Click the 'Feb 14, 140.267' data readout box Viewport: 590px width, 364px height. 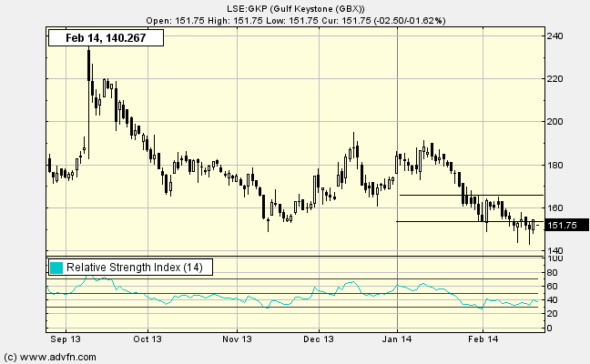tap(106, 38)
